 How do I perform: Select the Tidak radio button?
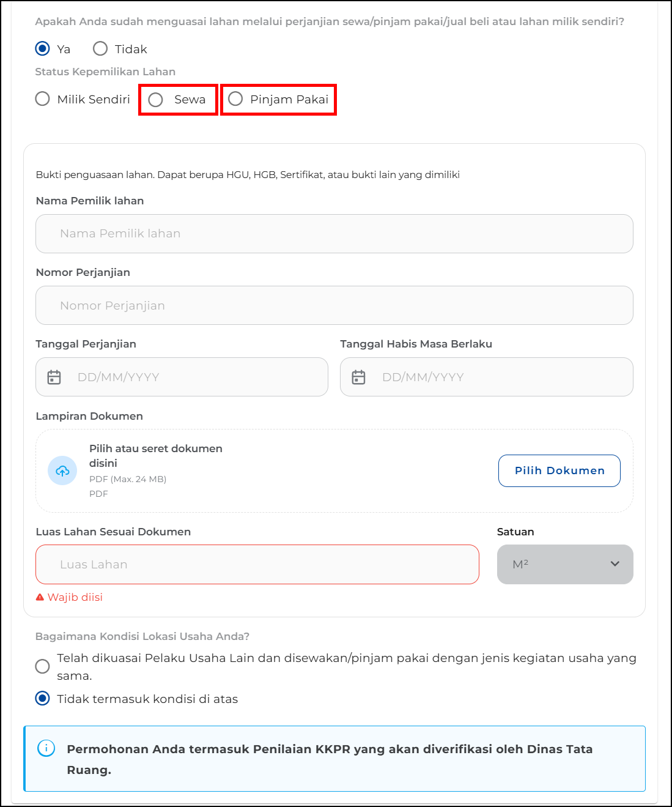tap(100, 49)
